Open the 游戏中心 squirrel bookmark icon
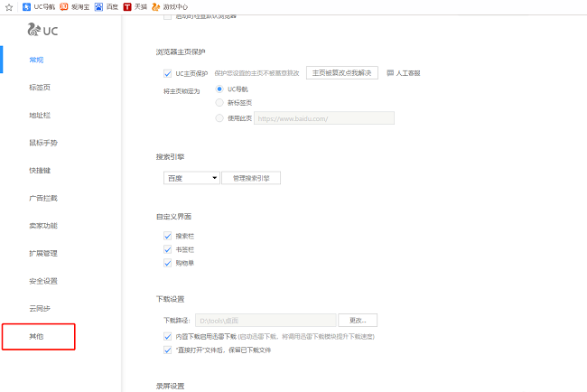Viewport: 587px width, 392px height. (x=155, y=6)
